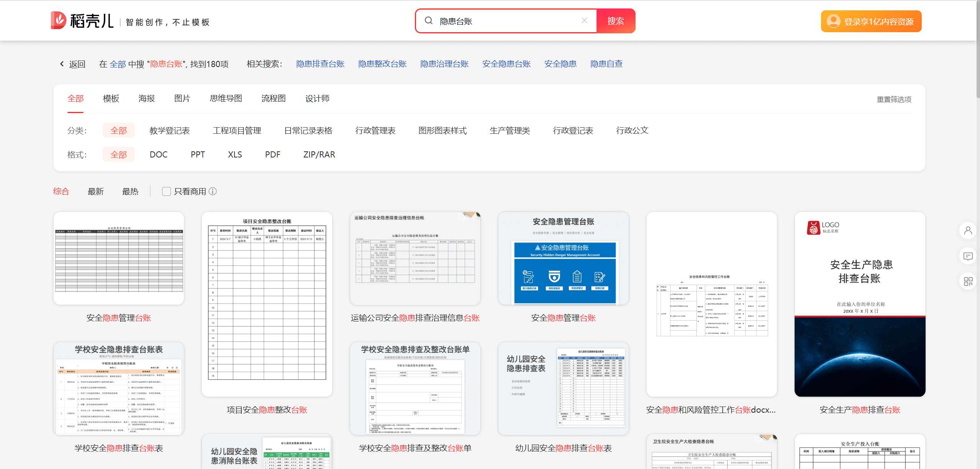The height and width of the screenshot is (469, 980).
Task: Click the search magnifier icon
Action: [x=429, y=21]
